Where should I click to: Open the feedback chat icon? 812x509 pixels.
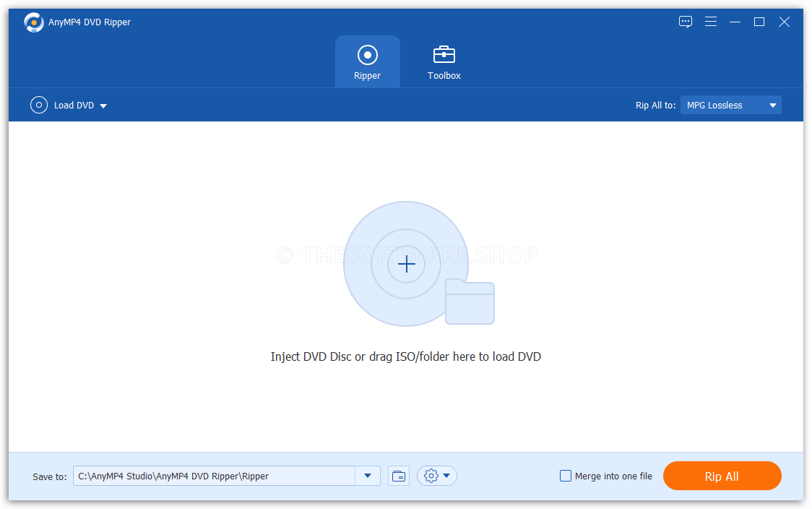tap(685, 22)
